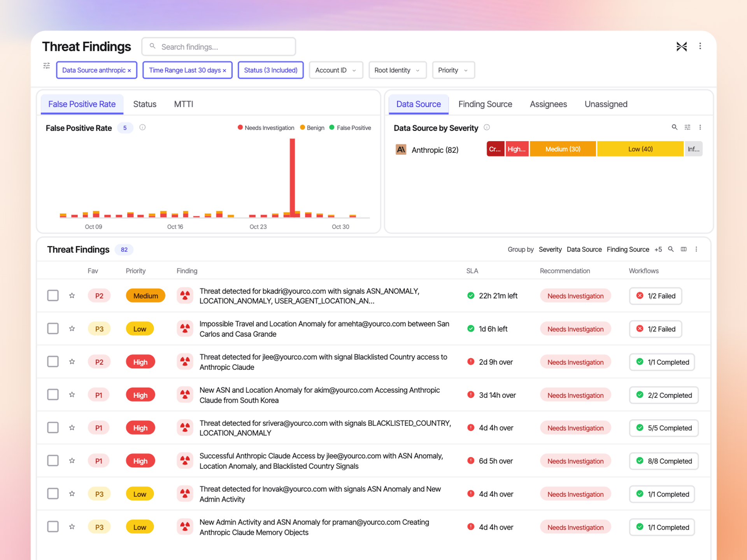The width and height of the screenshot is (747, 560).
Task: Open the Account ID filter dropdown
Action: point(336,70)
